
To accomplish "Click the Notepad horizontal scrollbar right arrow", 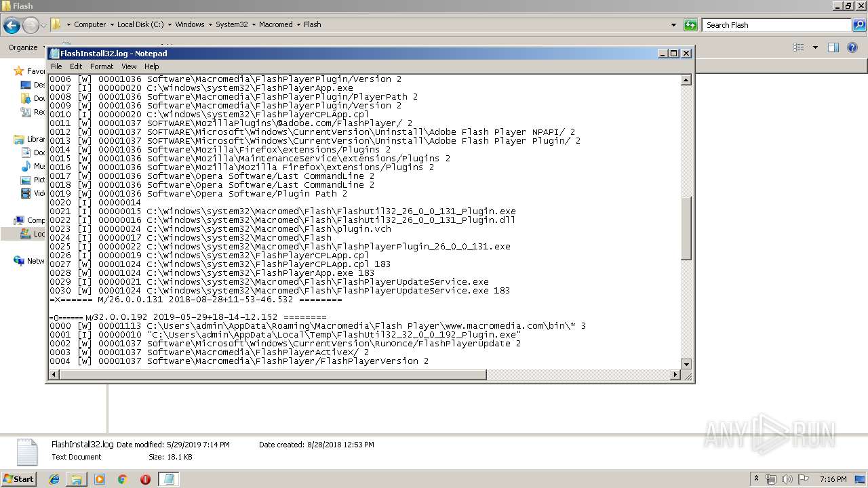I will tap(675, 375).
